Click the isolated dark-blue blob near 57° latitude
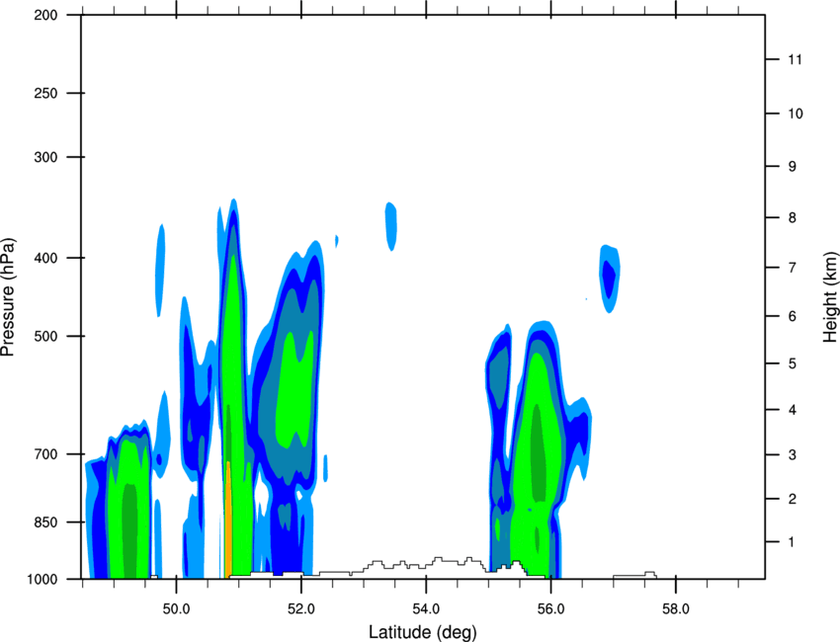The image size is (840, 642). point(609,279)
